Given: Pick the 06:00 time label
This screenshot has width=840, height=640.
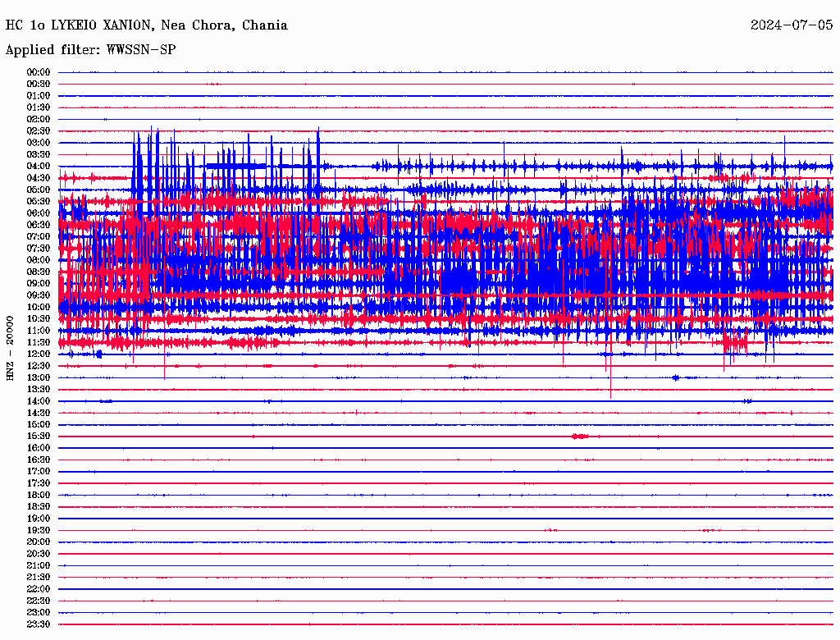Looking at the screenshot, I should coord(39,213).
